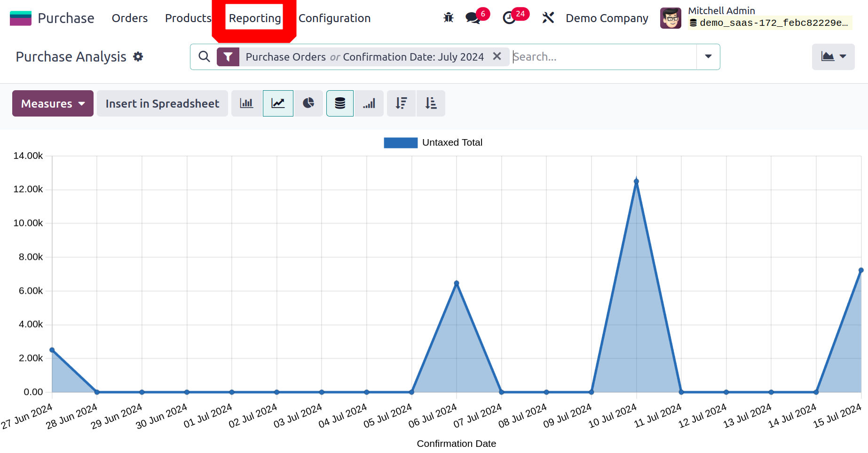Click the settings gear beside Purchase Analysis
This screenshot has width=868, height=453.
pyautogui.click(x=138, y=57)
